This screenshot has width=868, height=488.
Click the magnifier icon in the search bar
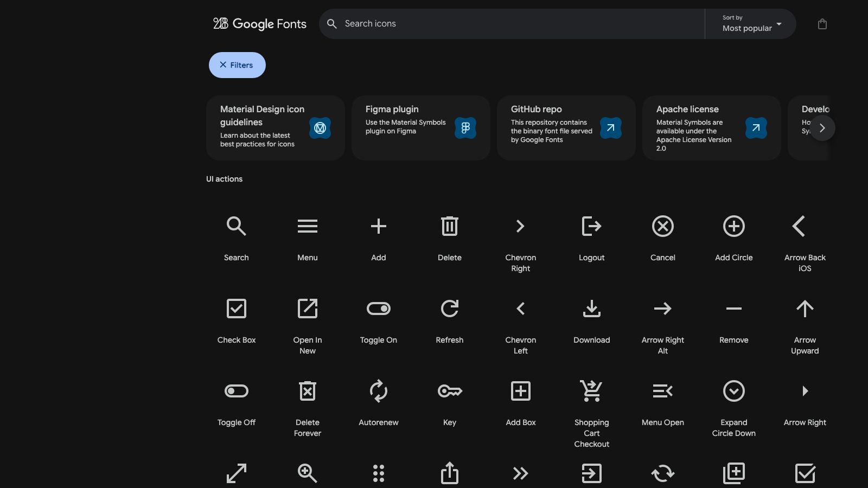[332, 24]
